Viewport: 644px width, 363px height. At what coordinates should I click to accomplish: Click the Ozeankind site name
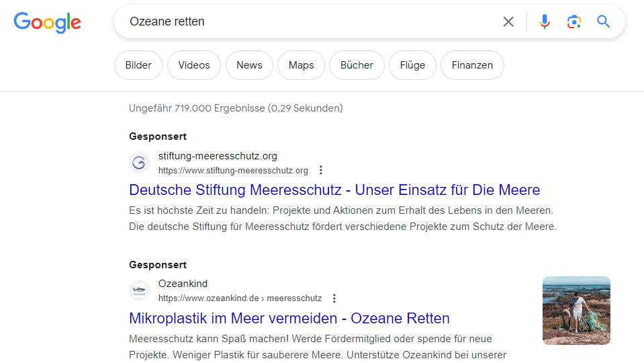point(183,284)
